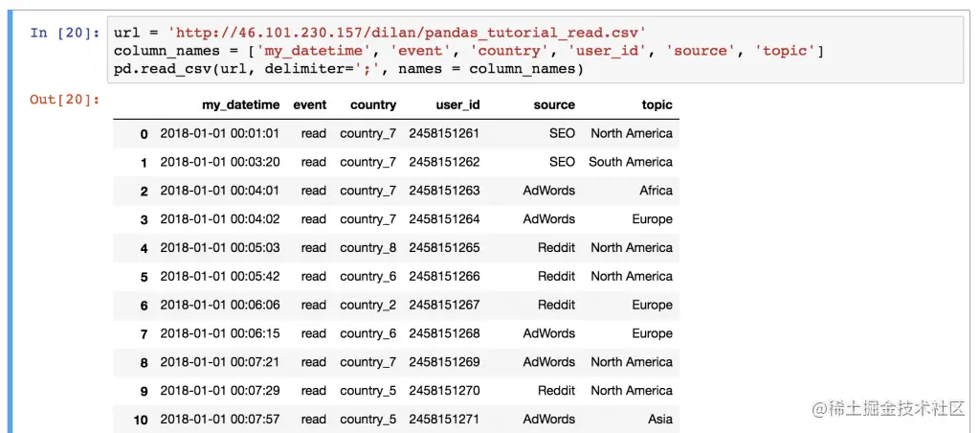Click row index 2
This screenshot has height=433, width=980.
pyautogui.click(x=145, y=192)
